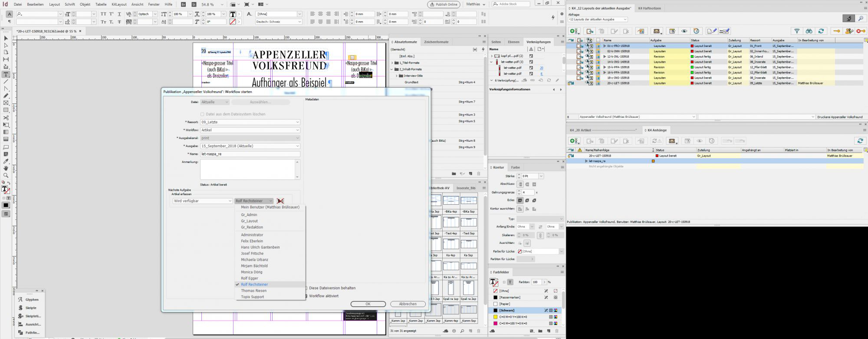Select the Line tool in the toolbox

coord(6,82)
